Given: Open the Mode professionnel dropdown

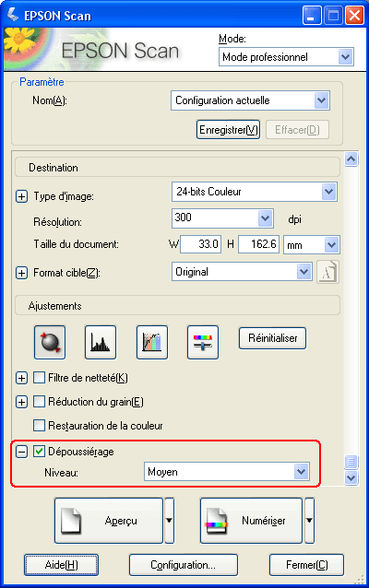Looking at the screenshot, I should pyautogui.click(x=286, y=57).
